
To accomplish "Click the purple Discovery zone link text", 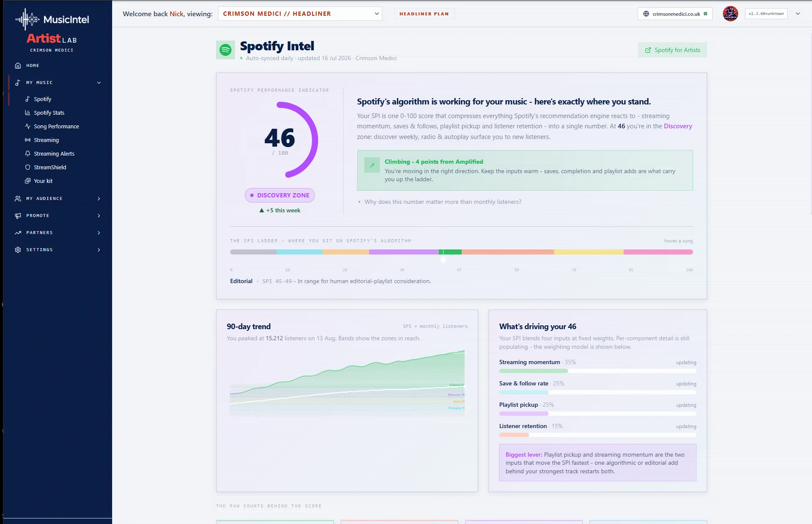I will click(678, 126).
